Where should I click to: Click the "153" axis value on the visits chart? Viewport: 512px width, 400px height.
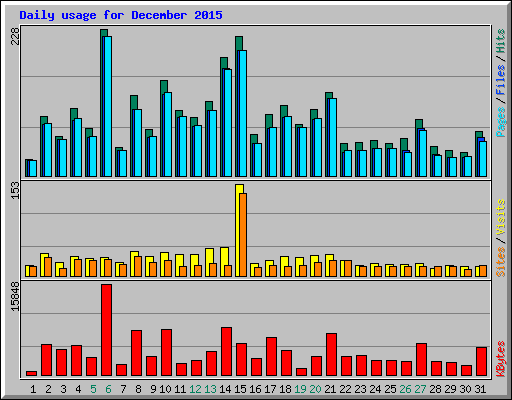pyautogui.click(x=15, y=191)
